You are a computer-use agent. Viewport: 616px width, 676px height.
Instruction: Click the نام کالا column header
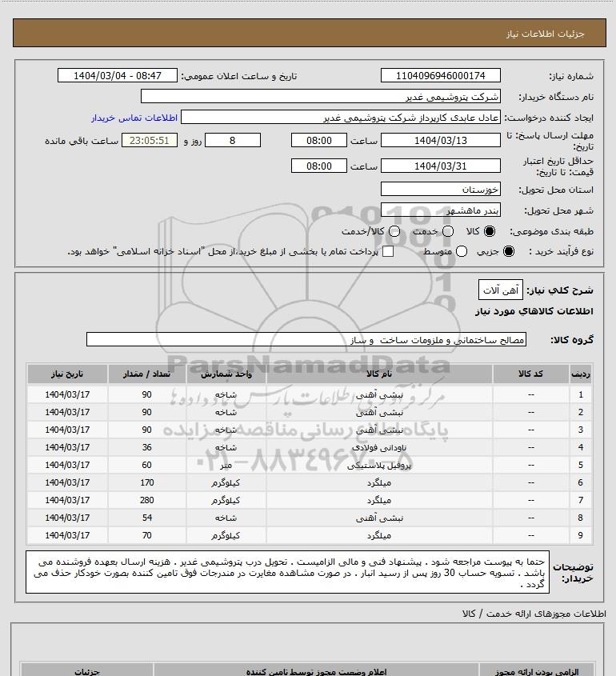(x=379, y=374)
